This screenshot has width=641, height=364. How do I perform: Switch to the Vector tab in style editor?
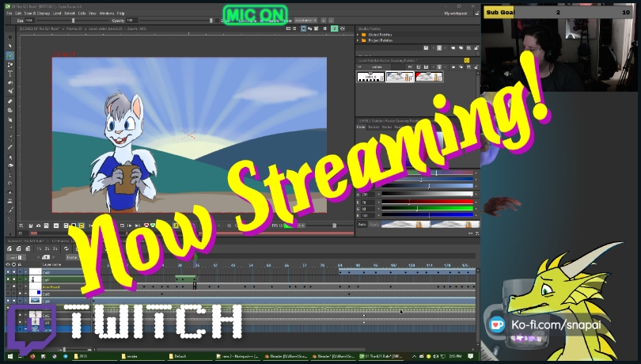tap(386, 127)
